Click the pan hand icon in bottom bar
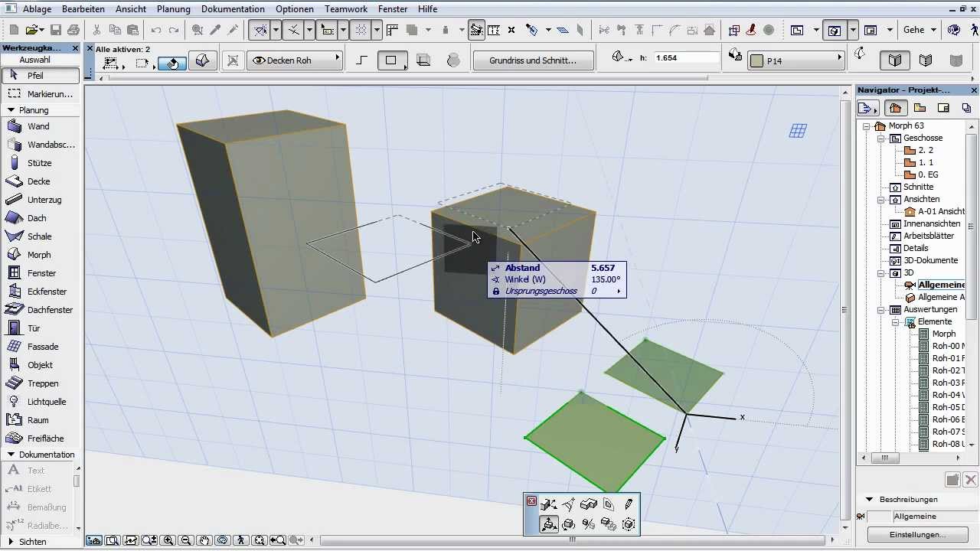Screen dimensions: 980x551 pyautogui.click(x=204, y=540)
